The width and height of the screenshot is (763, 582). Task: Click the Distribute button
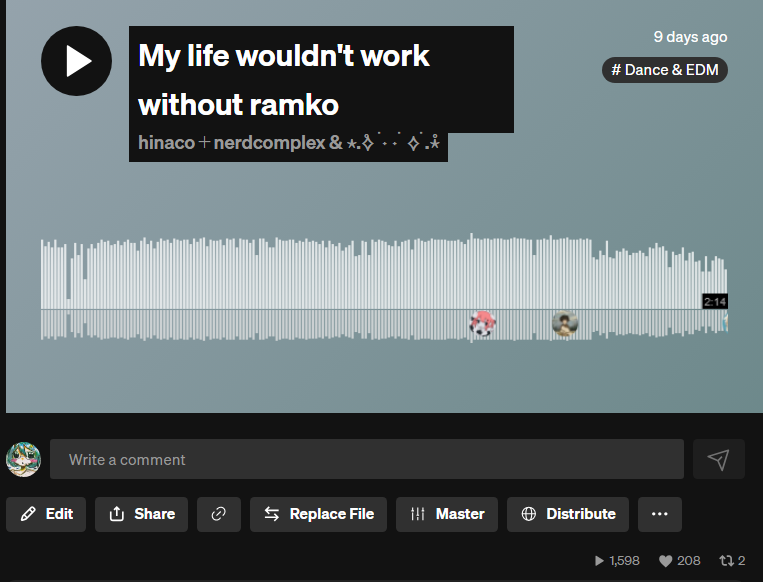[568, 514]
